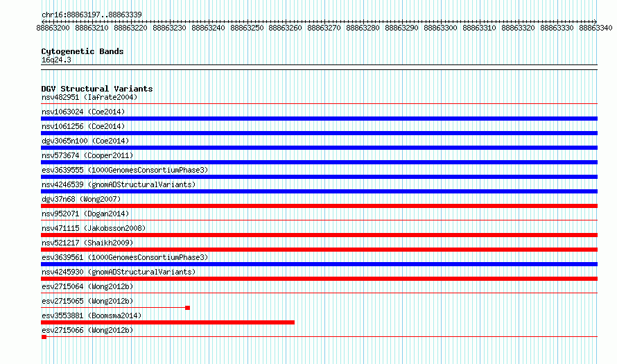Open variant nsv1061256 (Coe2014) label
Viewport: 617px width, 364px height.
click(x=83, y=126)
